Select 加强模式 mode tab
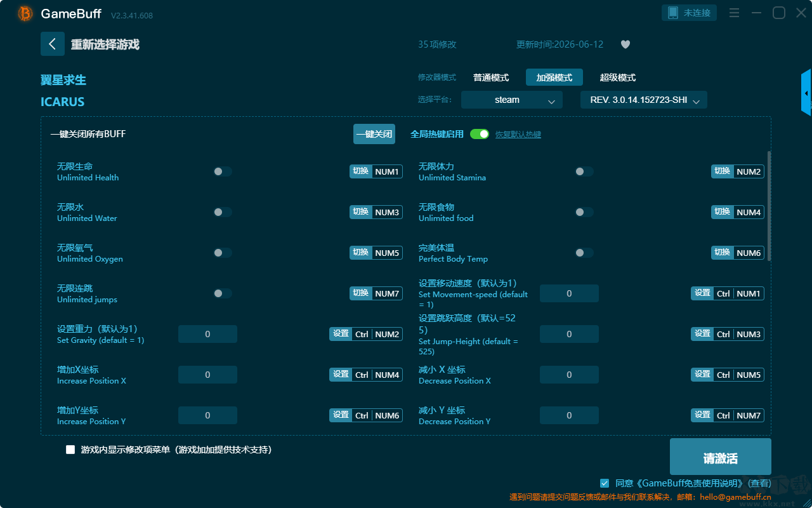This screenshot has height=508, width=812. [554, 77]
